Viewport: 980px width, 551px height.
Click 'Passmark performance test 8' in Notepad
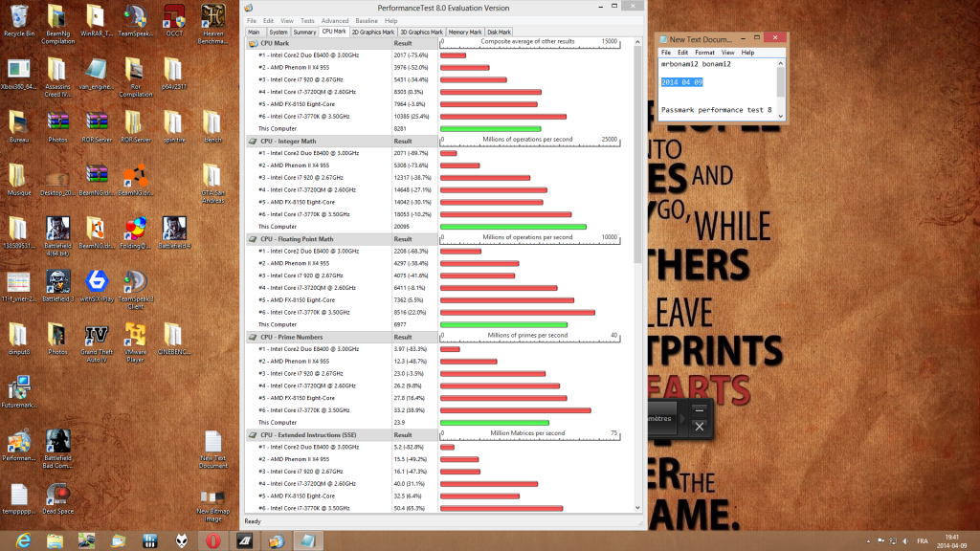716,110
